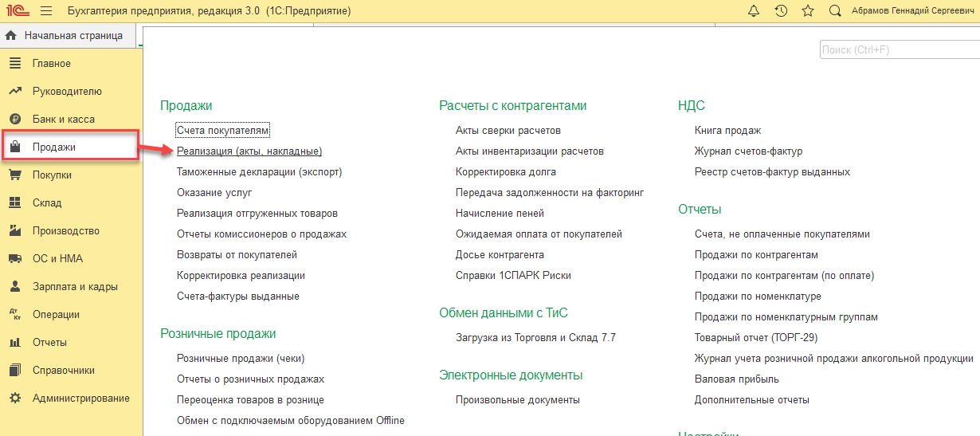Switch to Начальная страница tab
The height and width of the screenshot is (436, 980).
[68, 36]
